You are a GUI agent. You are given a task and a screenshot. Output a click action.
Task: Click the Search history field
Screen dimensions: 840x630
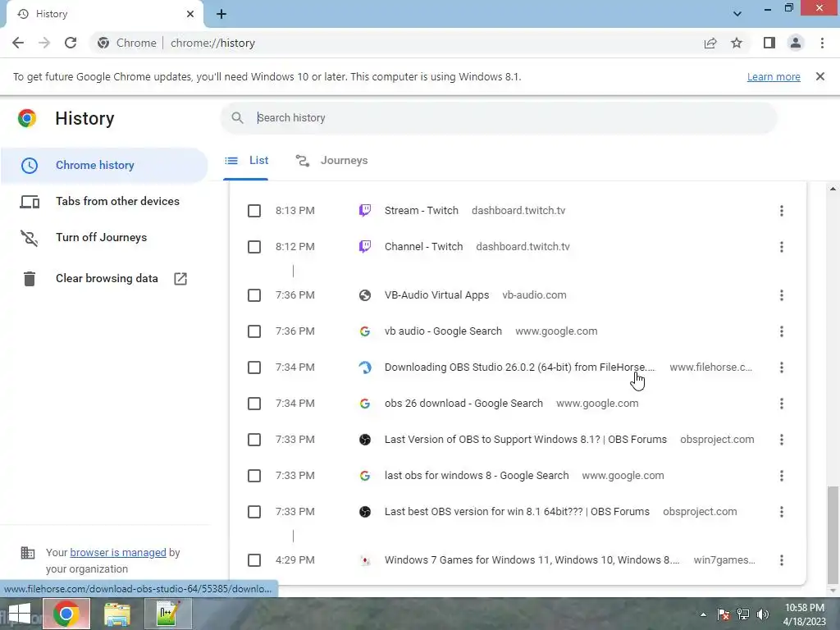point(498,118)
